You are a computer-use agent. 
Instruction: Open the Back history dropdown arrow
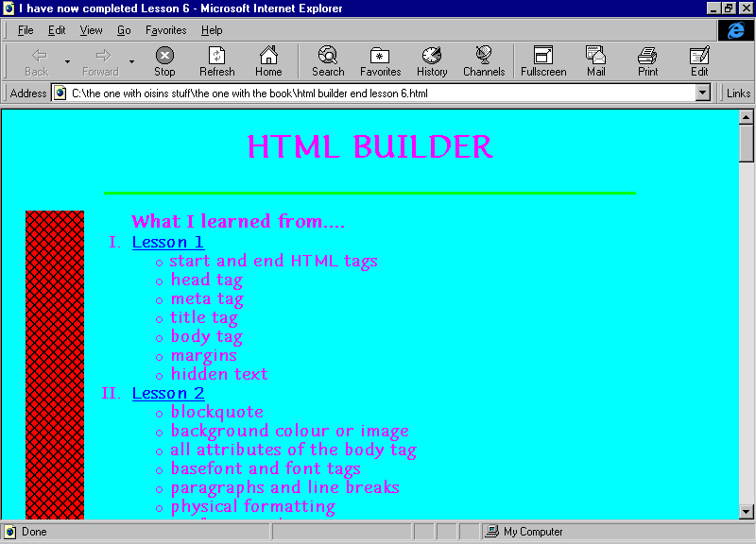[67, 61]
